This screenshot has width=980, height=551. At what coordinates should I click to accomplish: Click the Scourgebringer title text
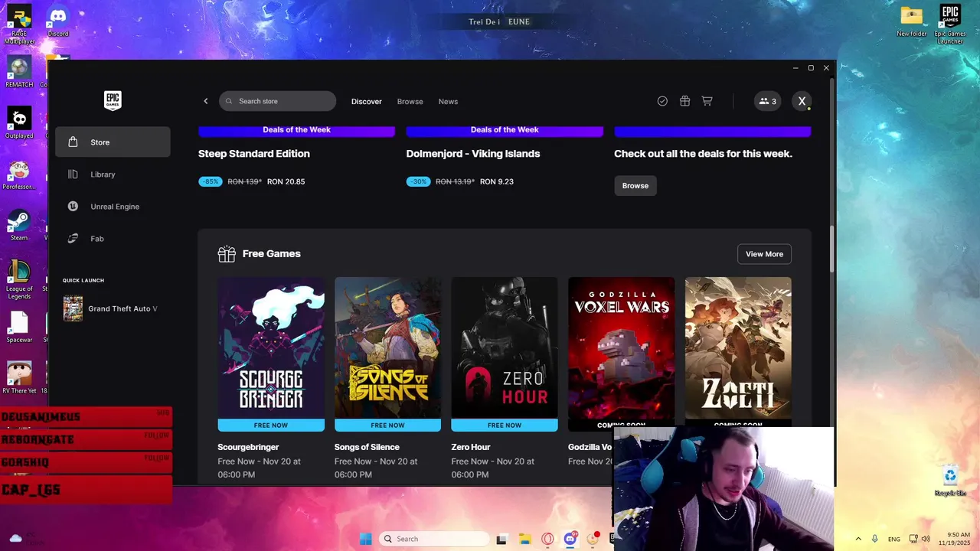coord(248,447)
